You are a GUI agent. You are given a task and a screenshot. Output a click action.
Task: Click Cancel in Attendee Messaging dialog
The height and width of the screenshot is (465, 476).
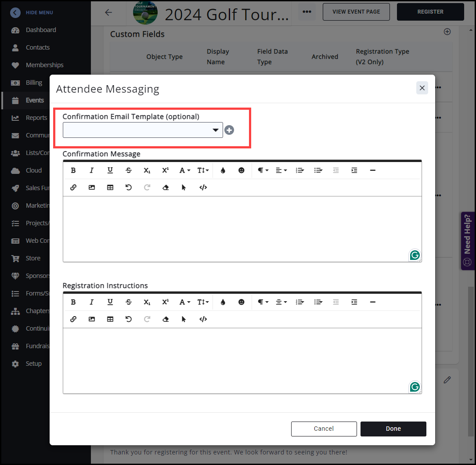click(x=324, y=429)
